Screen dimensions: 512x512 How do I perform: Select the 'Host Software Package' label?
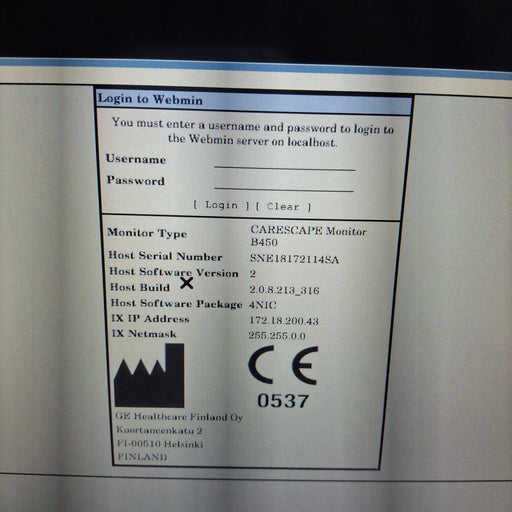tap(176, 303)
